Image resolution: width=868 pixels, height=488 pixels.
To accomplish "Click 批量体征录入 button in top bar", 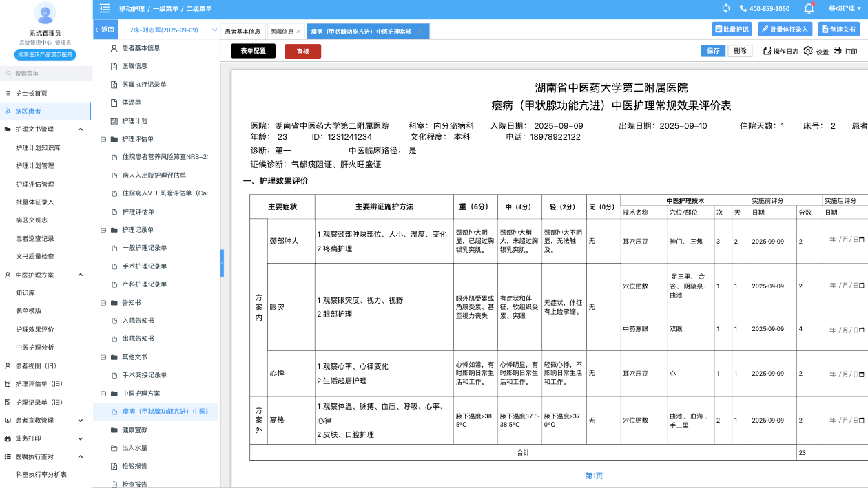I will pos(785,30).
